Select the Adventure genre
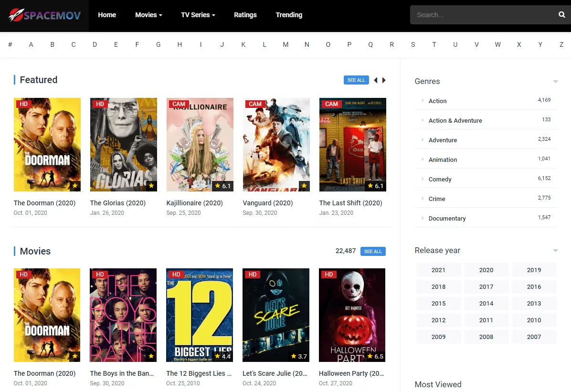 443,140
